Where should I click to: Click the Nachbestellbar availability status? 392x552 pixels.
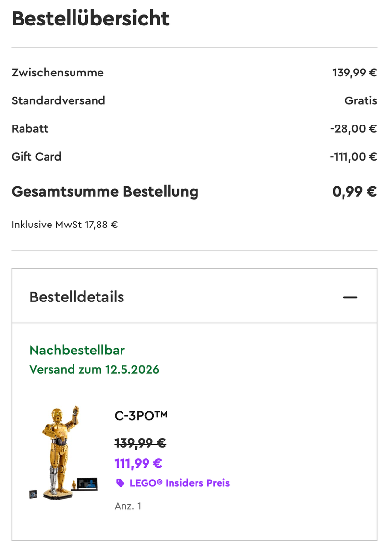pyautogui.click(x=77, y=351)
